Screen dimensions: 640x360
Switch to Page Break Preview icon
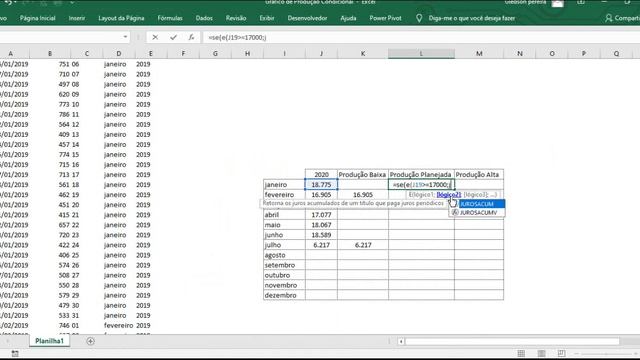[561, 353]
